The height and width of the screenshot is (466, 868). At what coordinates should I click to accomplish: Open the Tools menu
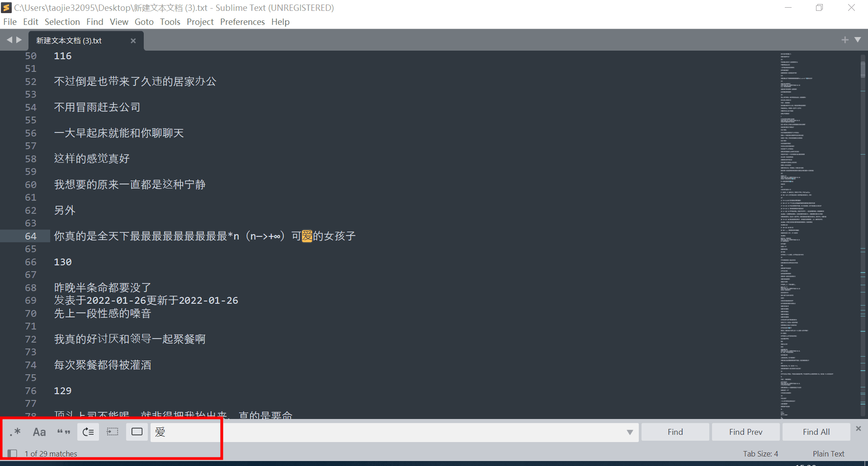pos(170,22)
